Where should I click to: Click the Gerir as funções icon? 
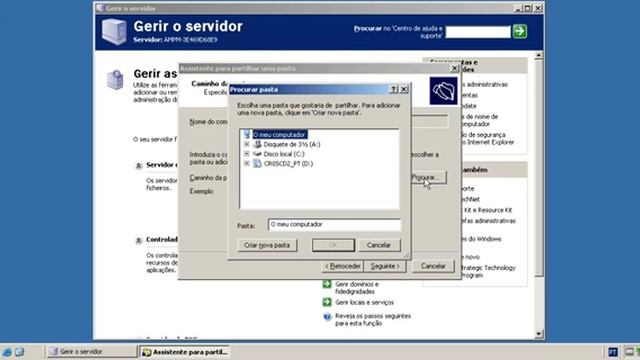pos(115,79)
